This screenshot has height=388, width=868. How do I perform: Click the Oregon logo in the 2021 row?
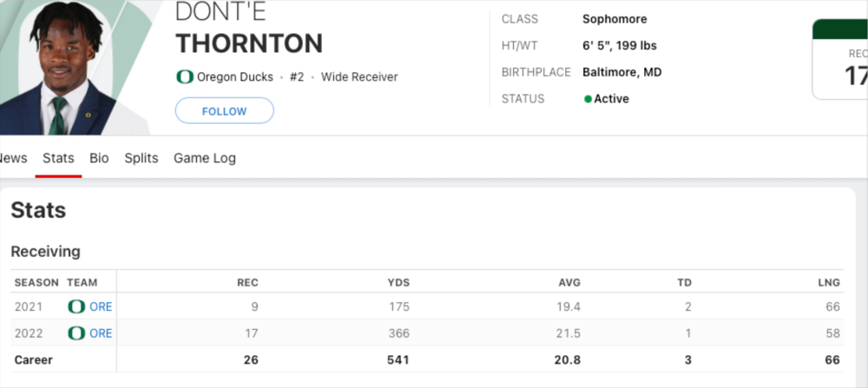point(76,306)
